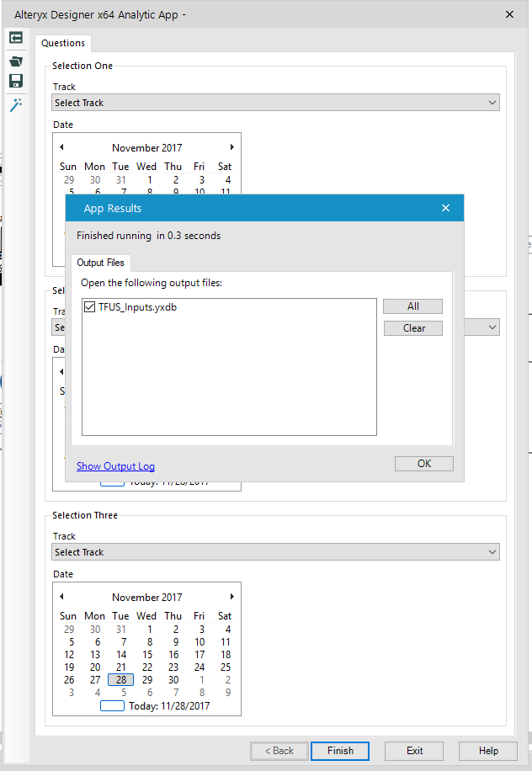Image resolution: width=532 pixels, height=771 pixels.
Task: Select day 10 in Selection Three calendar
Action: click(199, 642)
